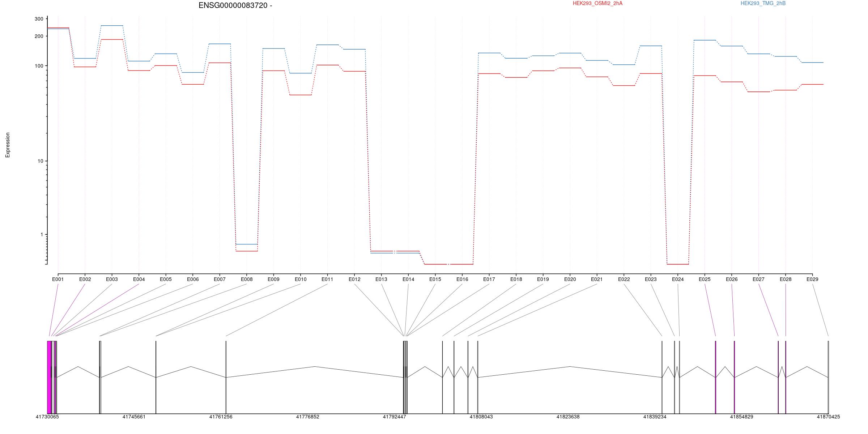Click genomic coordinate 41870425

point(828,417)
